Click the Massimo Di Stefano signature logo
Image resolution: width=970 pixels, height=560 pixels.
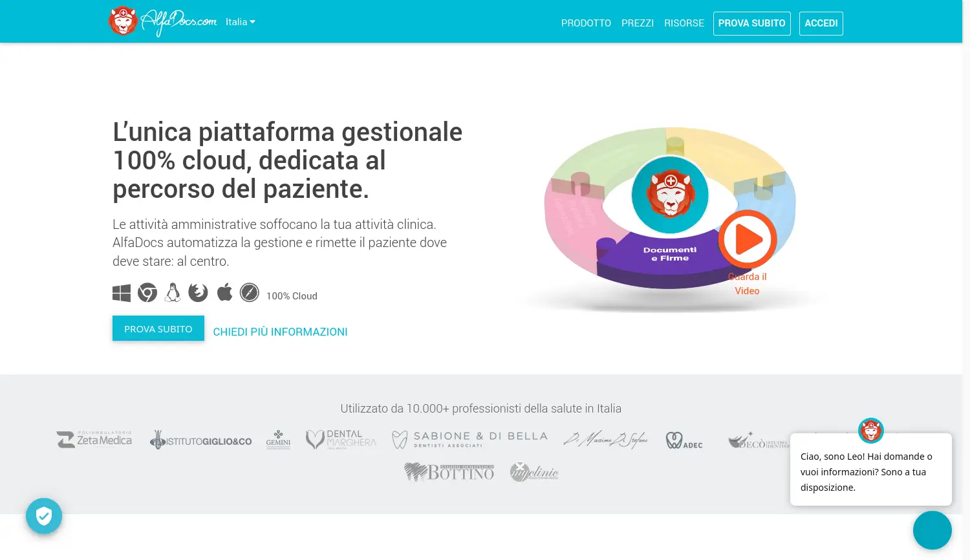click(605, 440)
